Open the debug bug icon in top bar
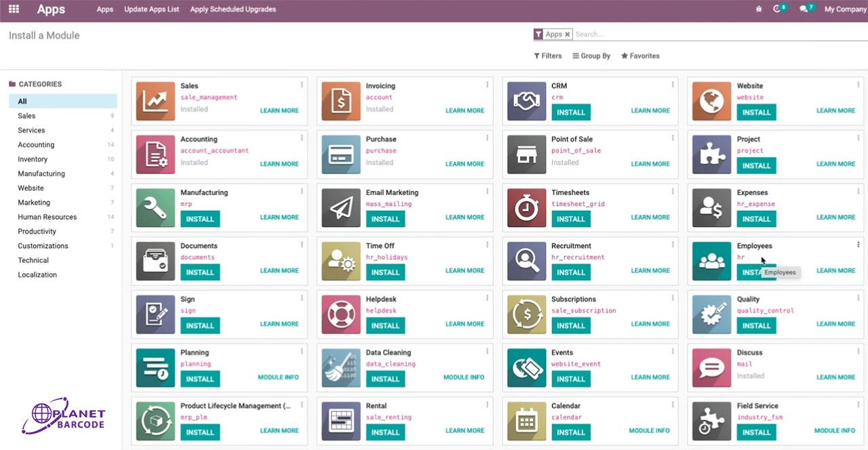Image resolution: width=868 pixels, height=450 pixels. 758,9
